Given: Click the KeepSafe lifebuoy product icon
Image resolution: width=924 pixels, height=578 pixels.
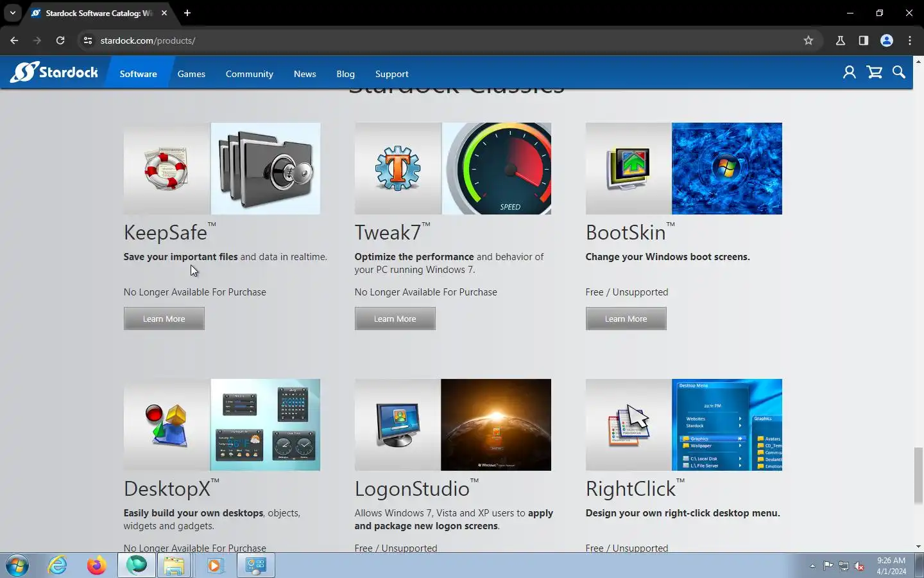Looking at the screenshot, I should point(167,168).
